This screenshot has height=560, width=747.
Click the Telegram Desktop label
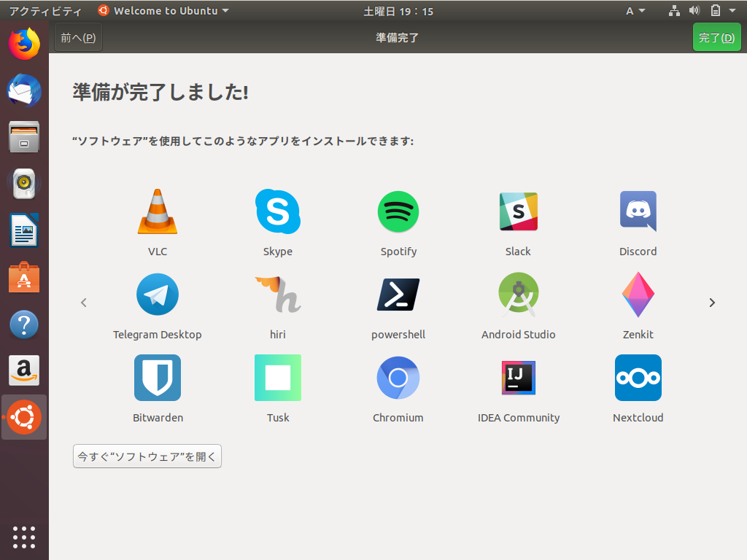pos(158,335)
